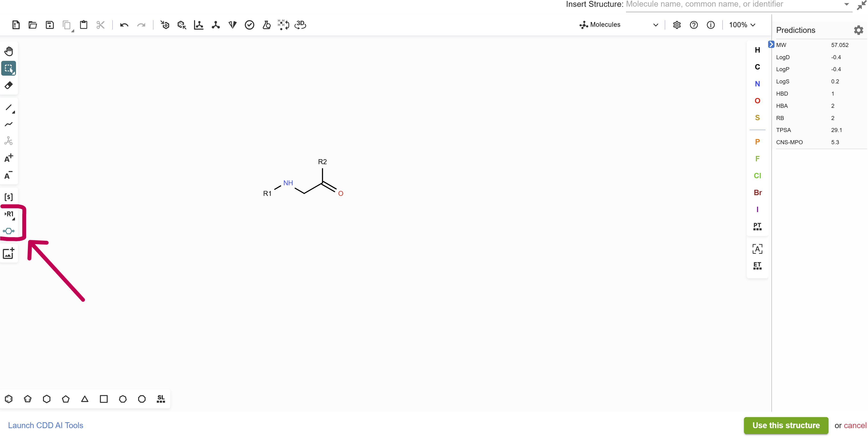Viewport: 868px width, 438px height.
Task: Click the any-atom [A] tool
Action: 758,249
